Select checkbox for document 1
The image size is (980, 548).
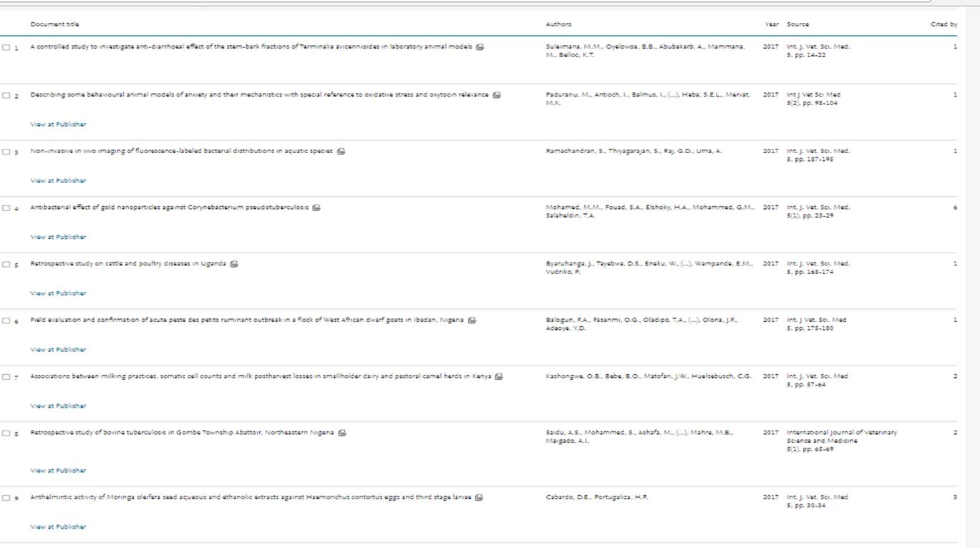(6, 47)
